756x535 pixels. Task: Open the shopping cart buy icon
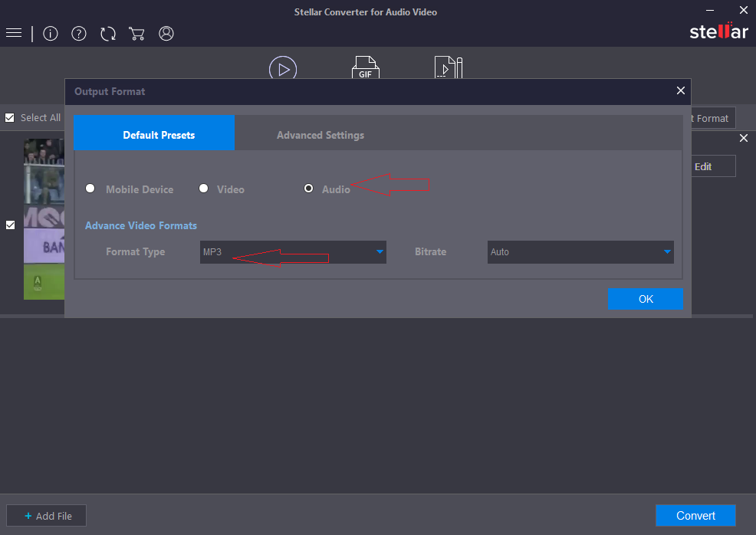(137, 33)
